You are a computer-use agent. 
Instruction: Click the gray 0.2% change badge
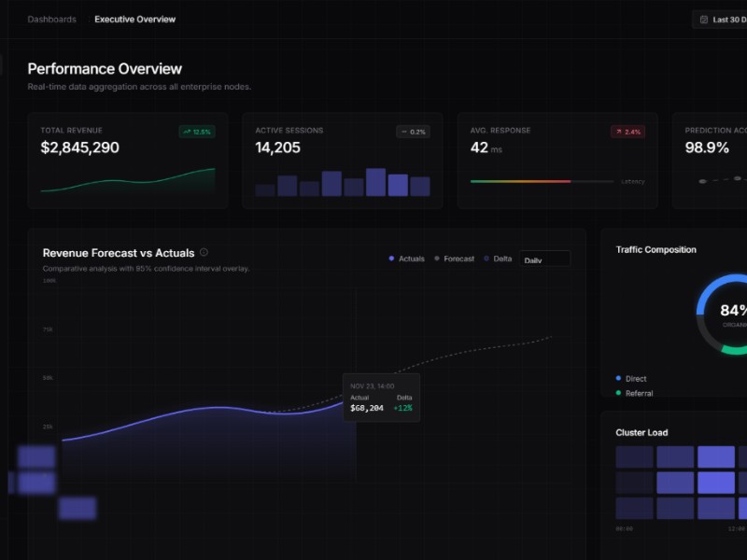pos(413,132)
